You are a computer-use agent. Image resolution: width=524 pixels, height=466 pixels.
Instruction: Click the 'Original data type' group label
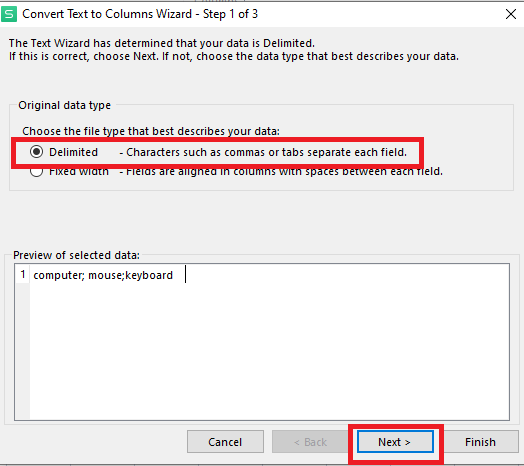(64, 105)
